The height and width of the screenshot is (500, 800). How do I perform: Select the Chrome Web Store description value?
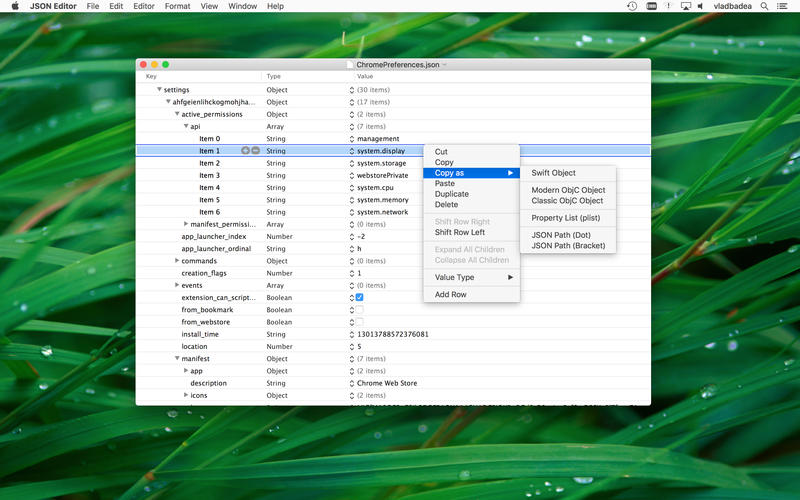[x=387, y=383]
